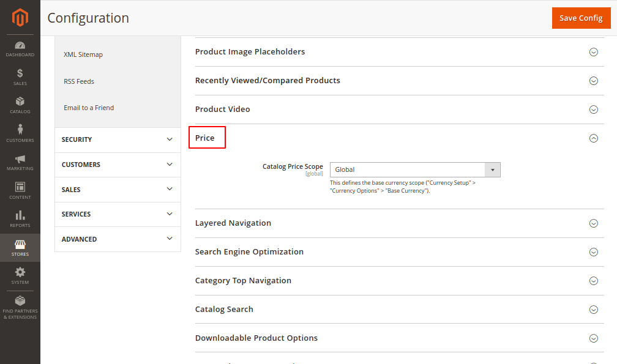The image size is (617, 364).
Task: Open the Email to a Friend link
Action: coord(89,108)
